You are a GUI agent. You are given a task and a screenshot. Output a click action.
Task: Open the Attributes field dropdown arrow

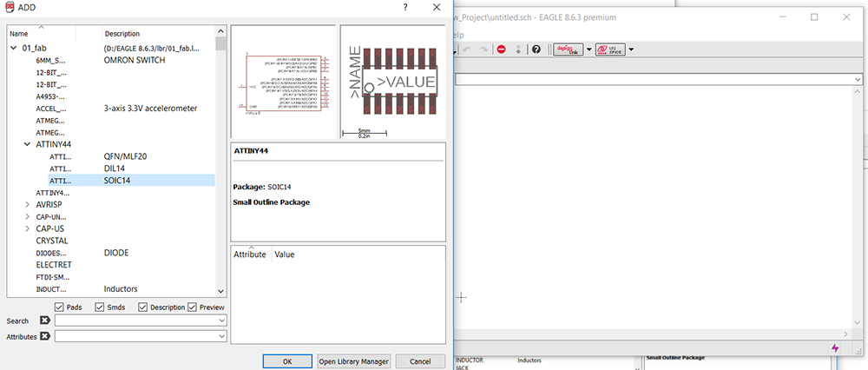pos(222,336)
